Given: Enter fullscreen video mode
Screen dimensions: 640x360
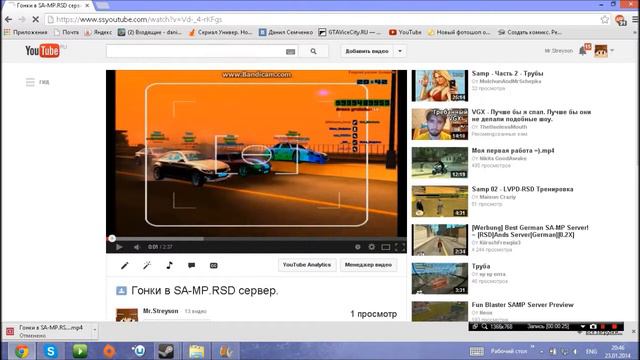Looking at the screenshot, I should (400, 247).
